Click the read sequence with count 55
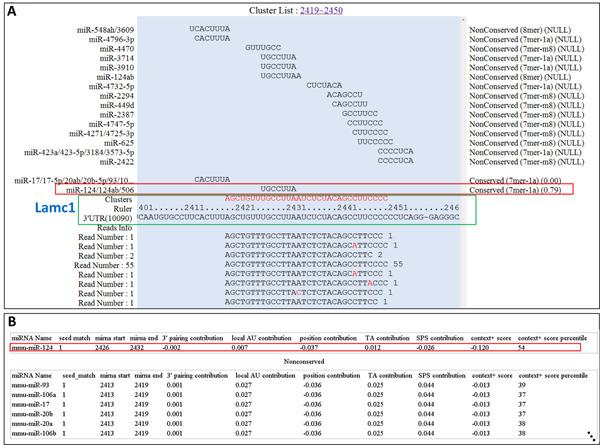Viewport: 600px width, 445px height. click(306, 264)
